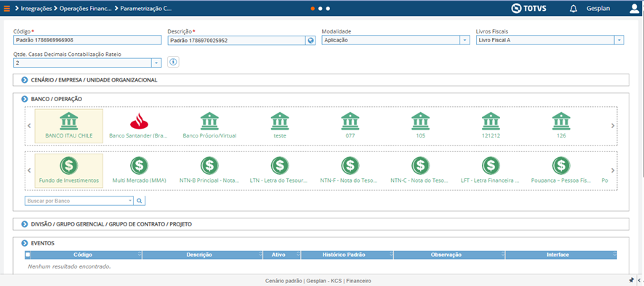This screenshot has width=644, height=286.
Task: Click the search magnifier for bank
Action: [x=140, y=201]
